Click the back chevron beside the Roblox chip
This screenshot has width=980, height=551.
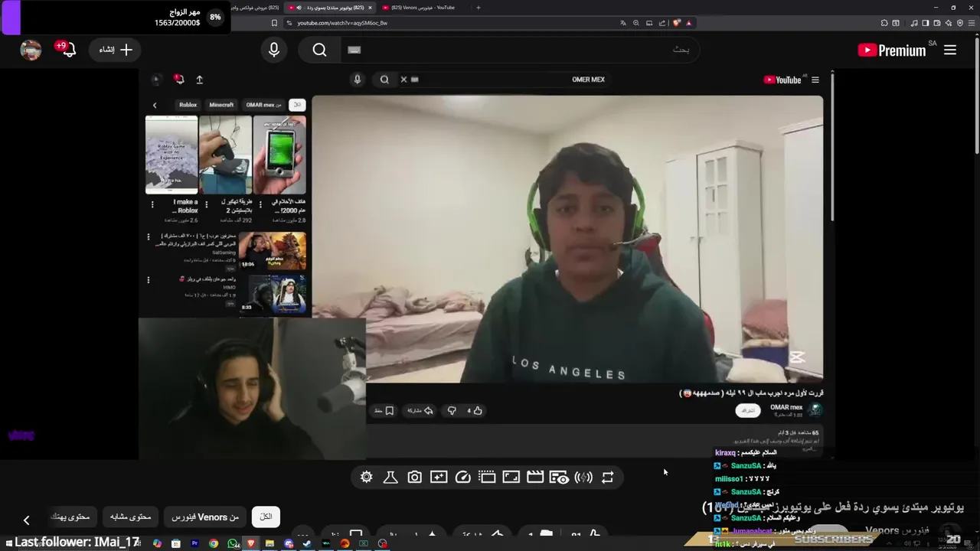pyautogui.click(x=155, y=106)
